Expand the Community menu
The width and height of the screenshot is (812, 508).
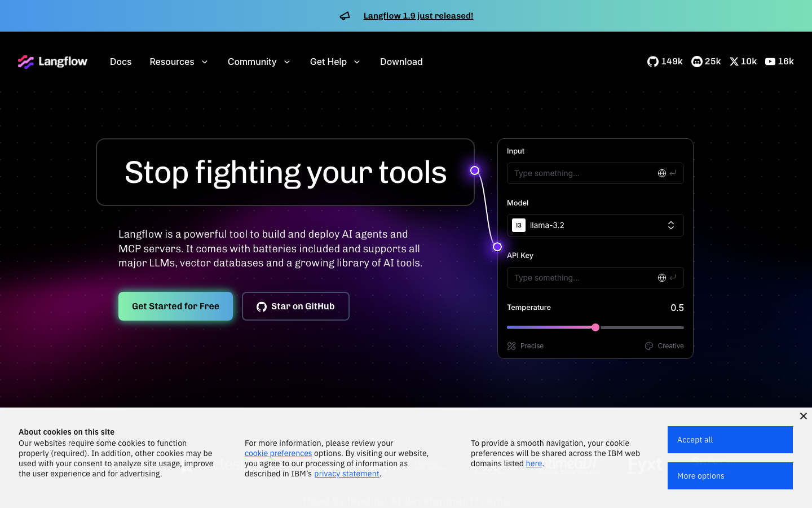[259, 62]
